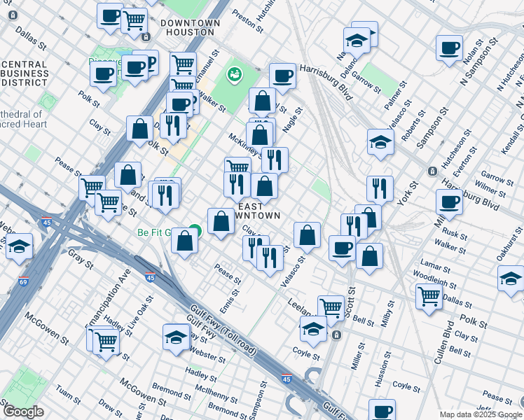Click the Emancipation Ave street label
524x420 pixels.
(x=108, y=300)
